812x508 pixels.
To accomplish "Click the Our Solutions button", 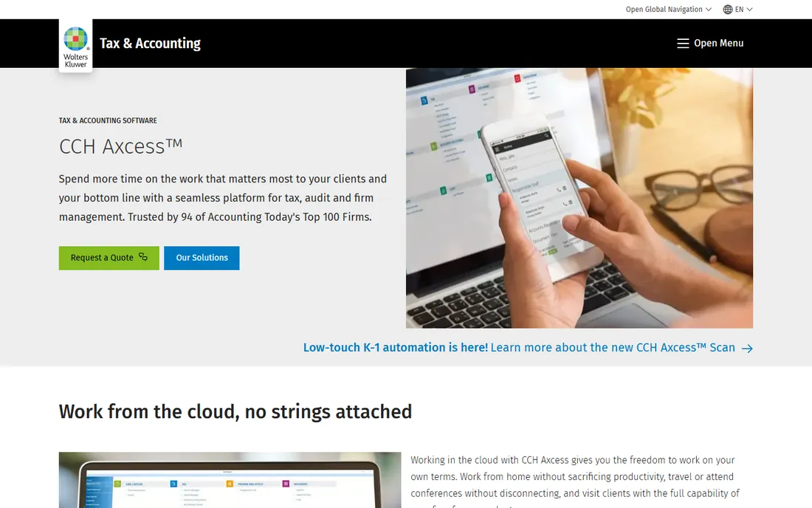I will [x=202, y=258].
